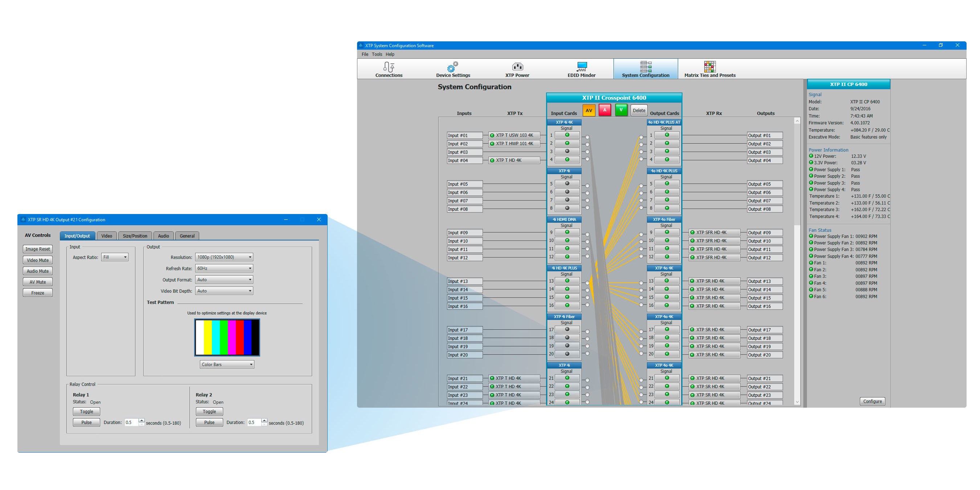
Task: Select the System Configuration icon
Action: point(645,69)
